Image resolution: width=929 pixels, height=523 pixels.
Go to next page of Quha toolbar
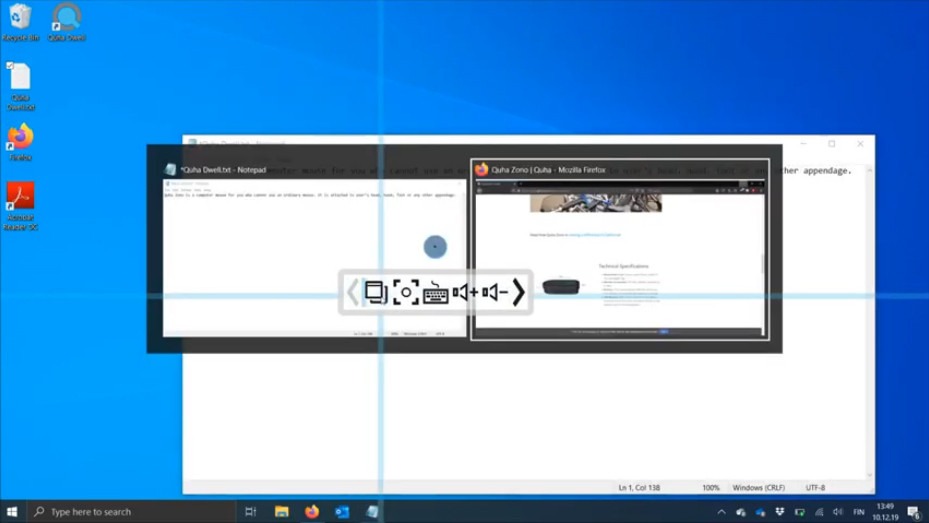[518, 292]
